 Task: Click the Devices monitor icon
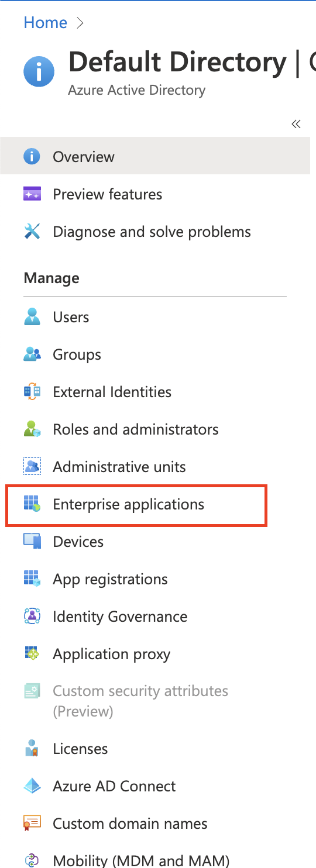point(32,542)
